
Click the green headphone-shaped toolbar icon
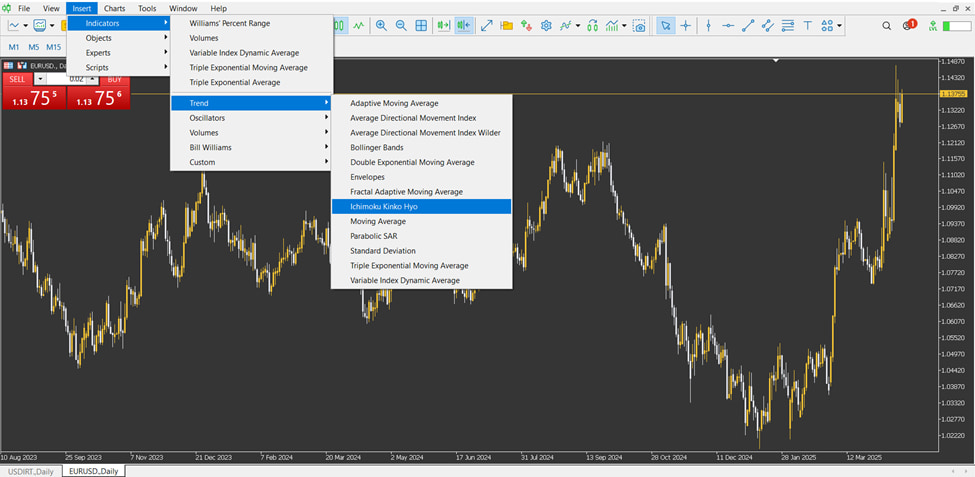(x=593, y=25)
